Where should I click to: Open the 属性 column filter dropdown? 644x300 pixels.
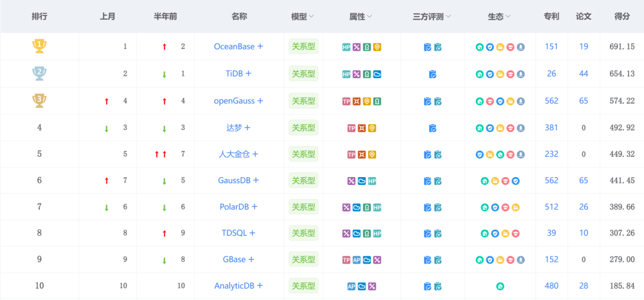click(370, 17)
